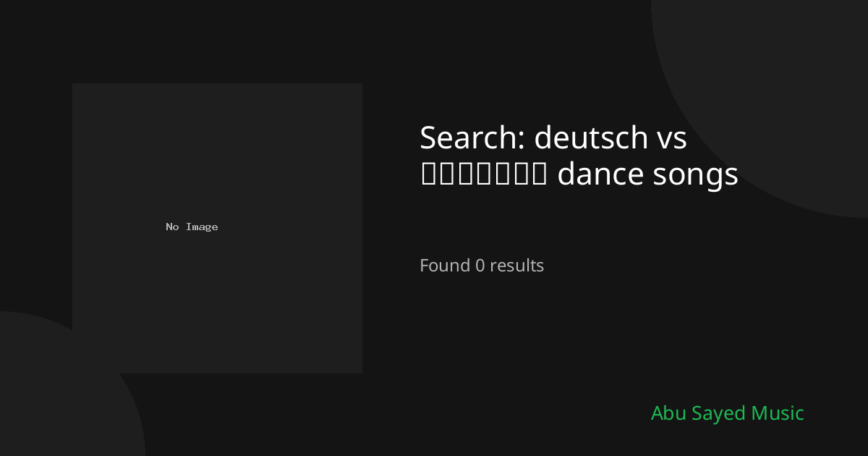Click the 'Abu Sayed Music' brand label
The image size is (868, 456).
pyautogui.click(x=727, y=413)
